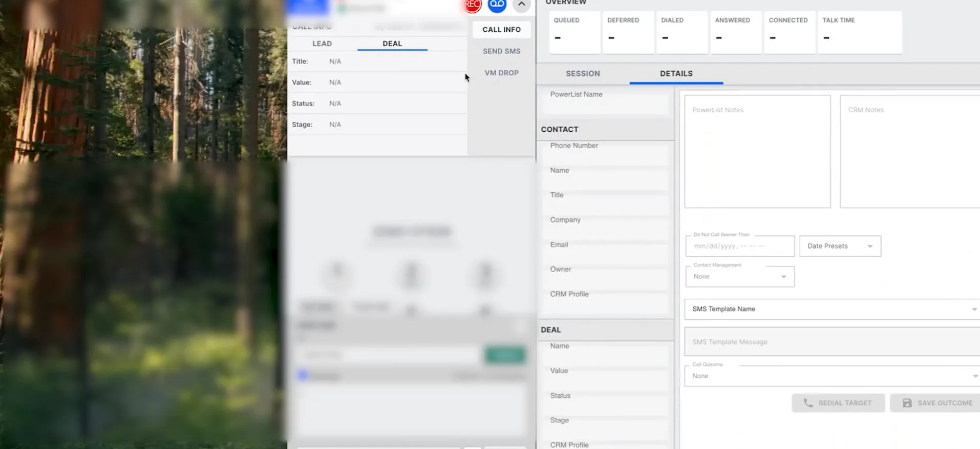Select VM DROP in the side menu
The height and width of the screenshot is (449, 980).
(501, 73)
